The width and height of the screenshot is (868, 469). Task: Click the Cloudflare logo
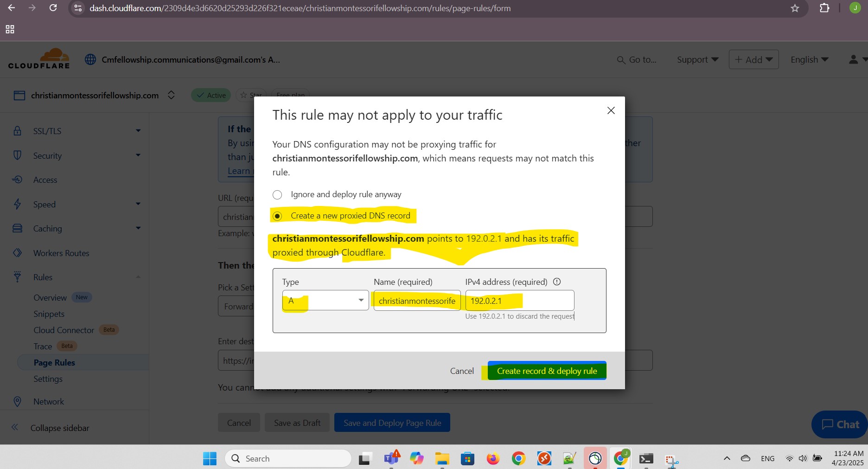39,59
